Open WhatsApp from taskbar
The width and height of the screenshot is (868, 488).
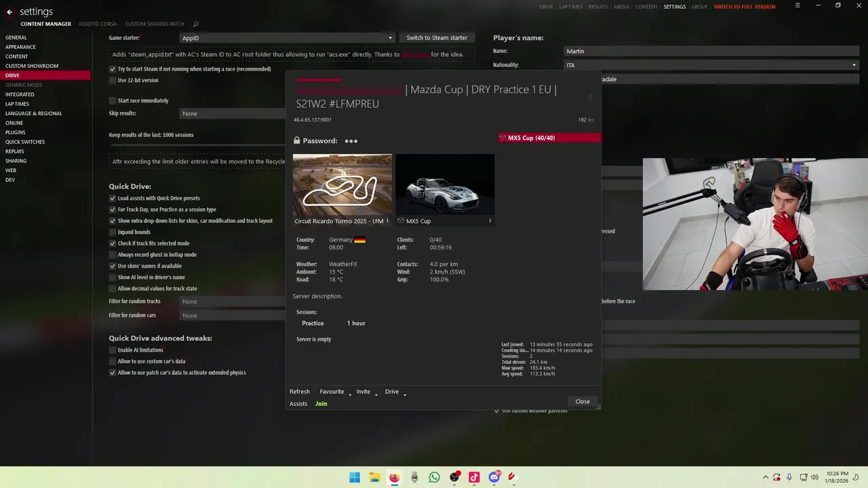tap(434, 477)
